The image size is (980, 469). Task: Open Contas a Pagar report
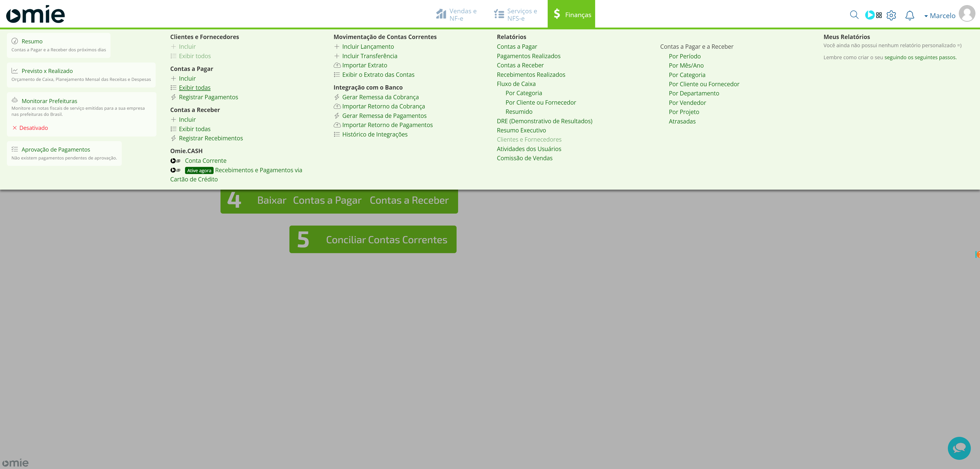point(517,46)
